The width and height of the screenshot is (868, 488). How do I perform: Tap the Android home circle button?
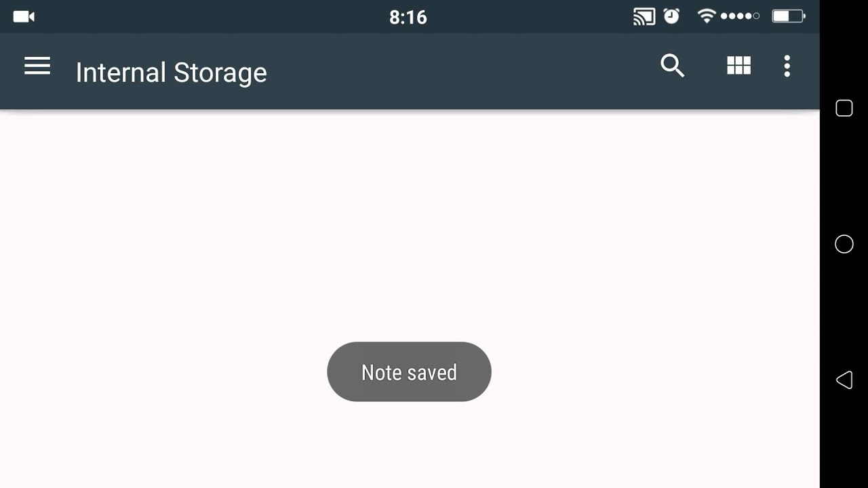click(x=844, y=244)
